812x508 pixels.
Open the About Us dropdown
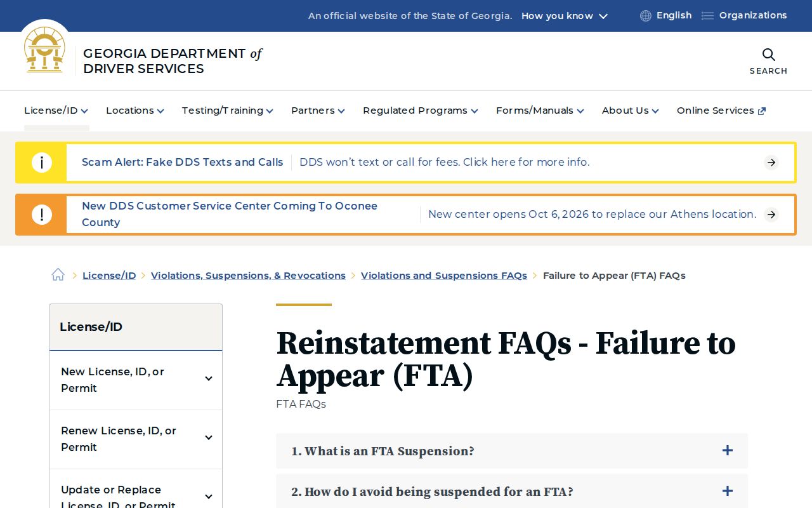[x=631, y=110]
